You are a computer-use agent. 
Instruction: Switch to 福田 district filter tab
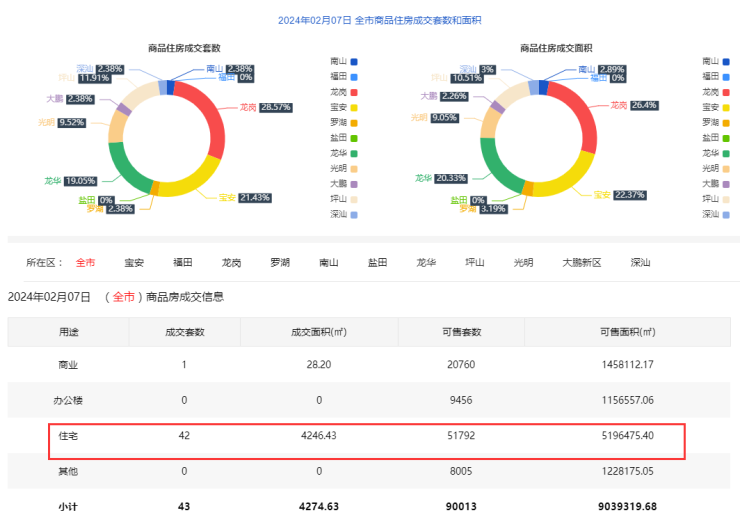click(182, 263)
